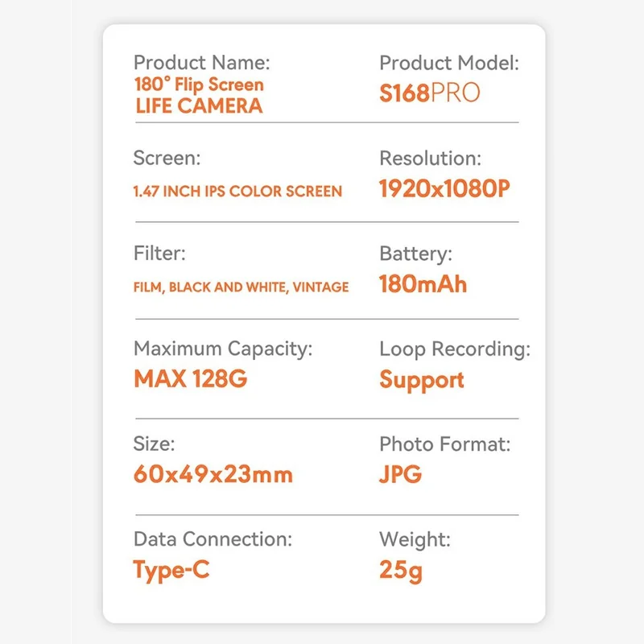Click the Maximum Capacity label
The image size is (644, 644).
point(223,349)
